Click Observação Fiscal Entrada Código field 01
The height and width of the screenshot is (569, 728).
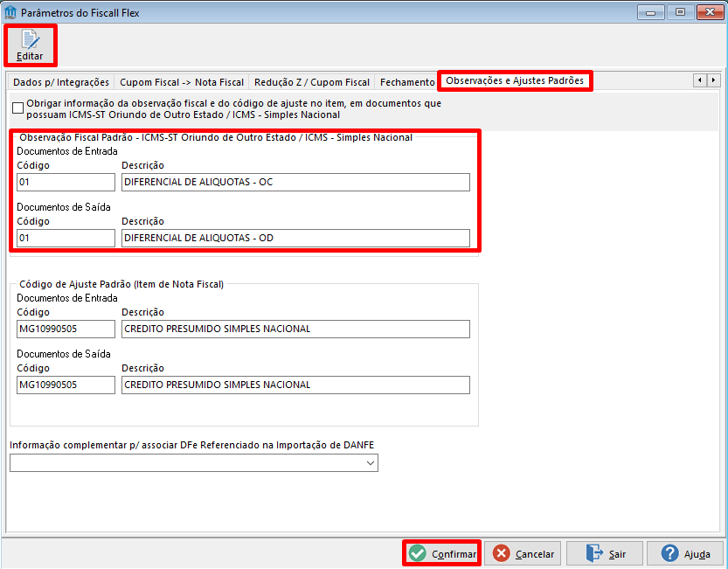(66, 182)
